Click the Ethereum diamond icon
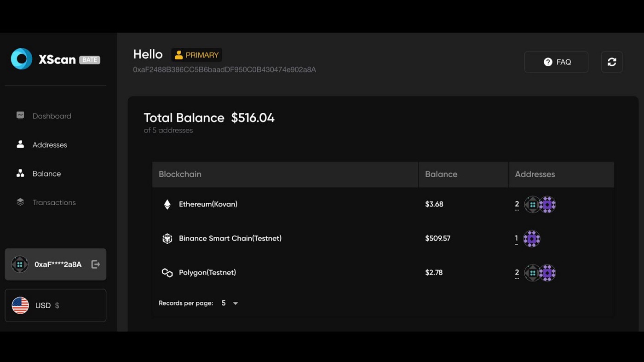 pos(167,204)
